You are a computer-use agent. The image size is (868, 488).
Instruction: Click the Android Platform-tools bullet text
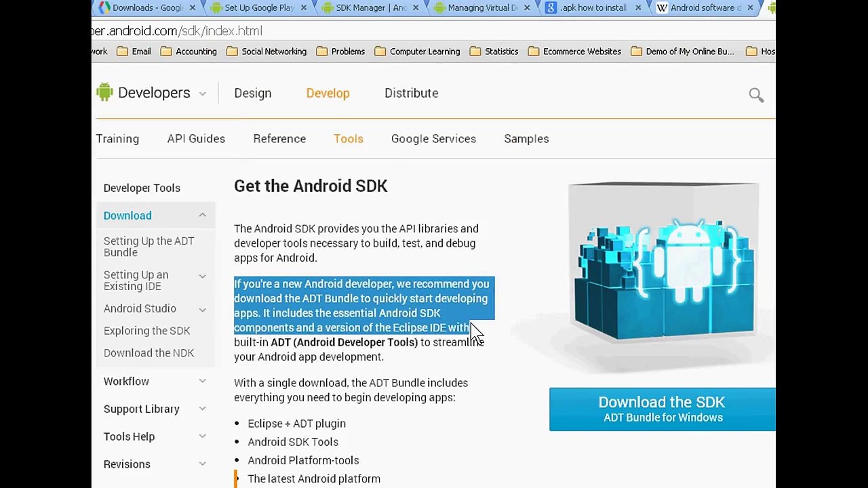click(303, 460)
